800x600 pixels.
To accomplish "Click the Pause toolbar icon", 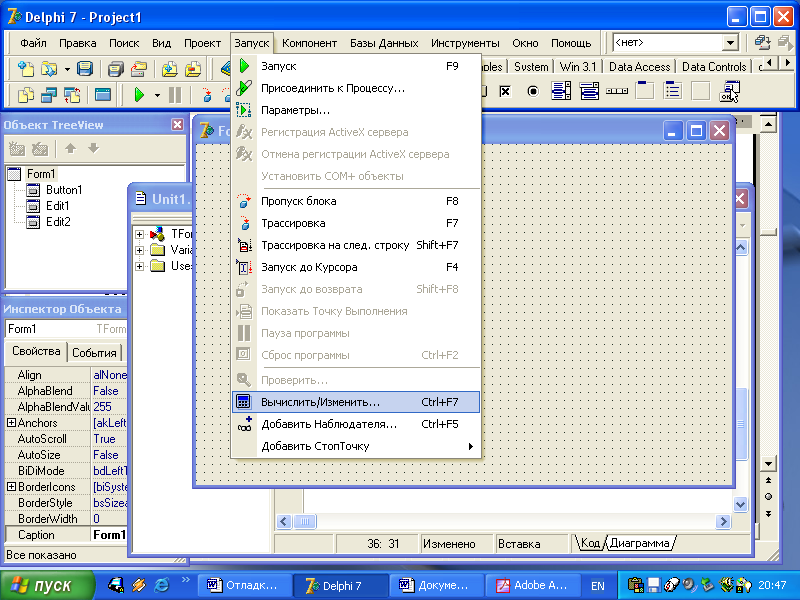I will (x=174, y=95).
